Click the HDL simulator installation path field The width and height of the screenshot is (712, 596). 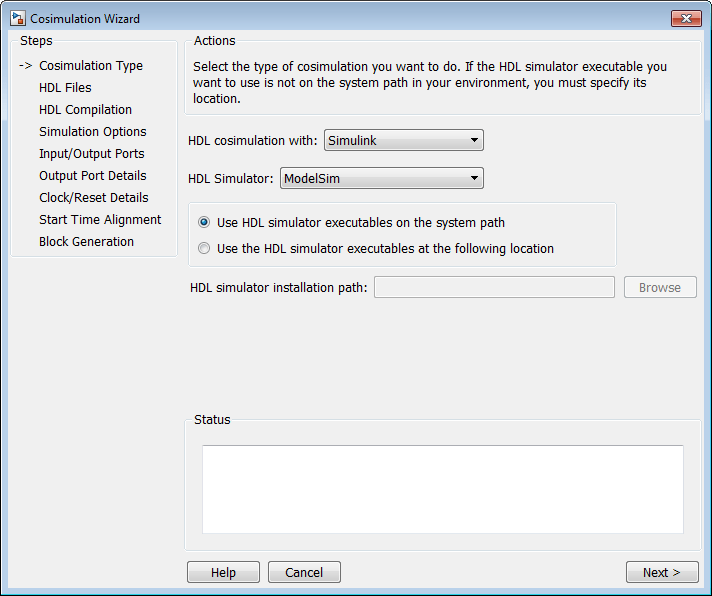pos(494,288)
